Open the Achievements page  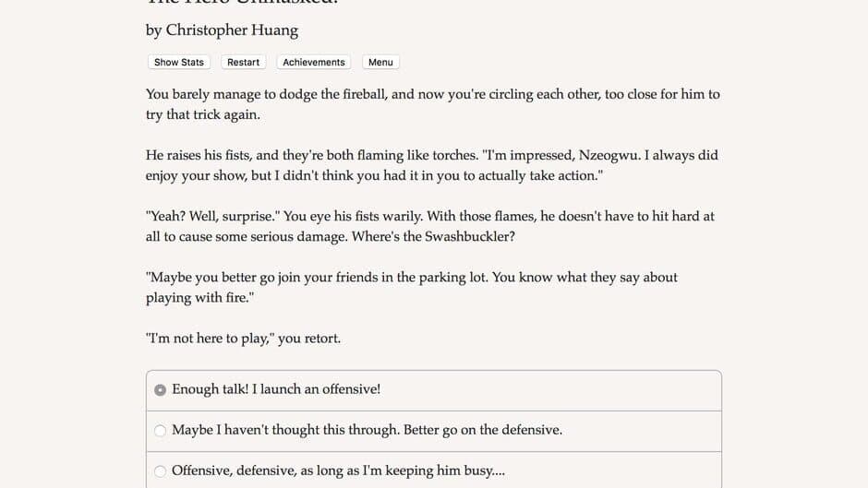pos(314,62)
